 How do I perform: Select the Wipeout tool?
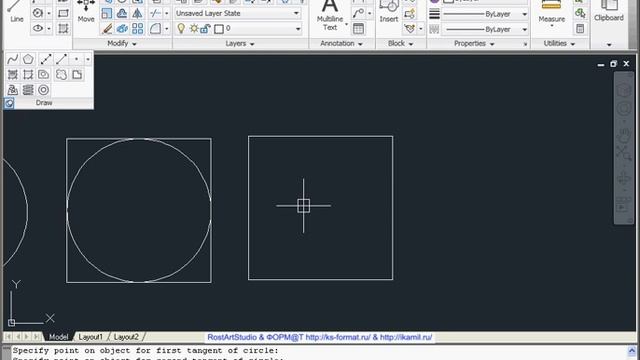point(77,75)
